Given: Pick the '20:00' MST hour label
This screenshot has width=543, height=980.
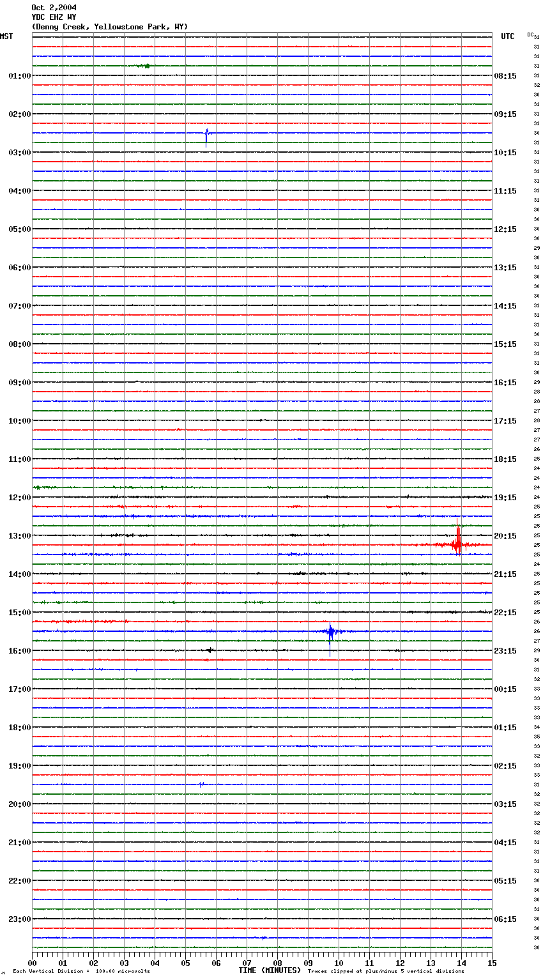Looking at the screenshot, I should [19, 804].
